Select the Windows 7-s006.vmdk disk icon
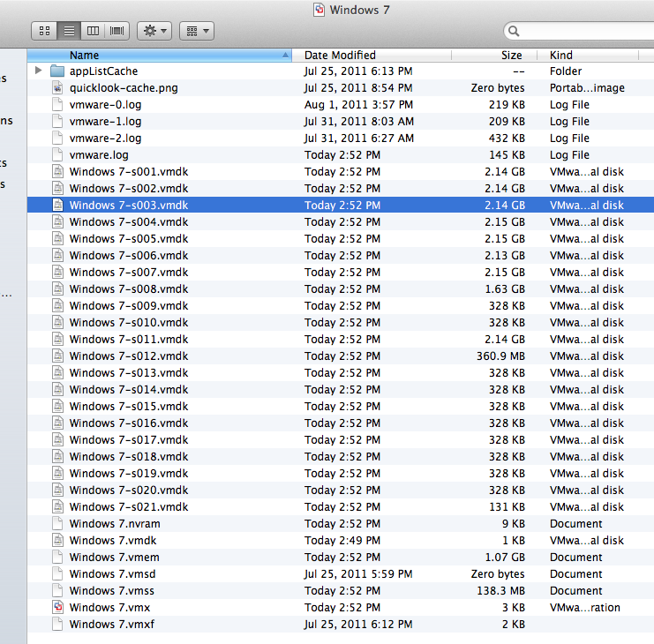 [x=57, y=256]
